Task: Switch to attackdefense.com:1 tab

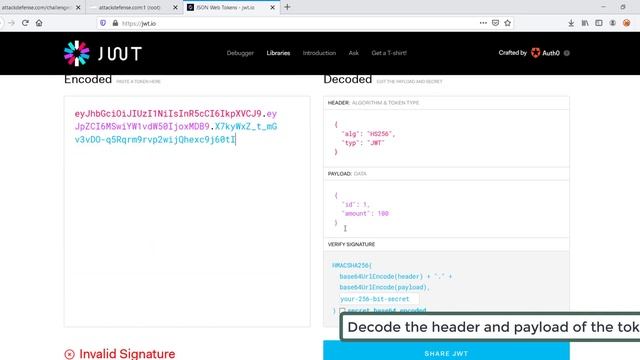Action: coord(129,7)
